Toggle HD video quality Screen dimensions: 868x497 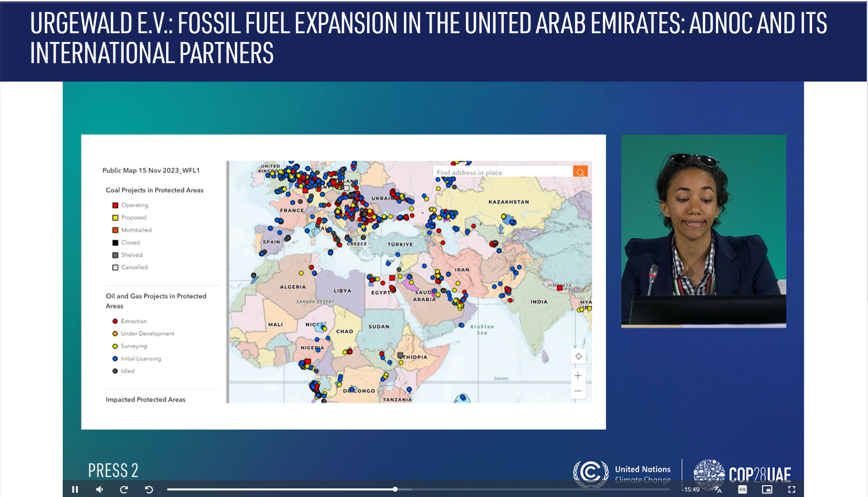742,489
